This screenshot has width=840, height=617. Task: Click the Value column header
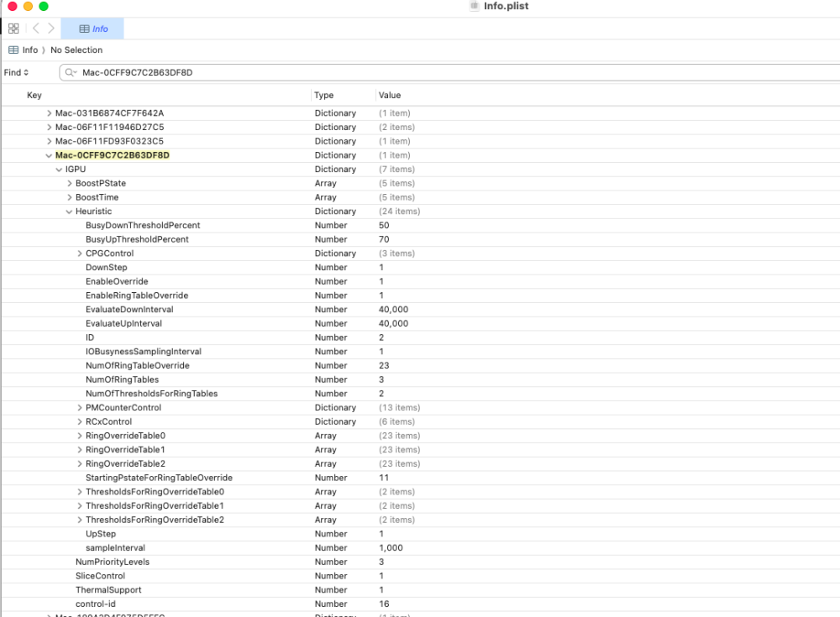390,96
